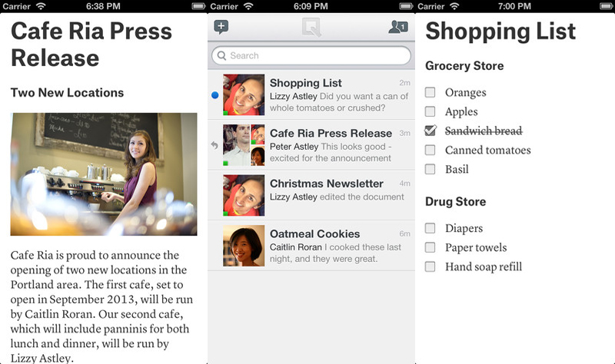This screenshot has height=364, width=615.
Task: Focus the Search input field
Action: 311,55
